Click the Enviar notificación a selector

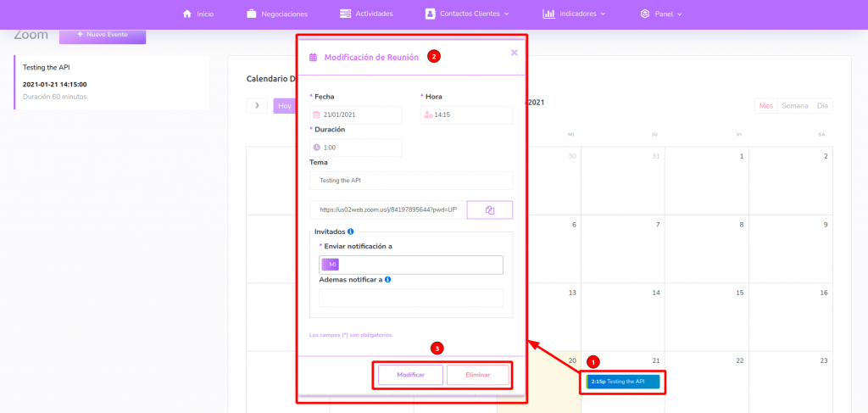(x=411, y=265)
